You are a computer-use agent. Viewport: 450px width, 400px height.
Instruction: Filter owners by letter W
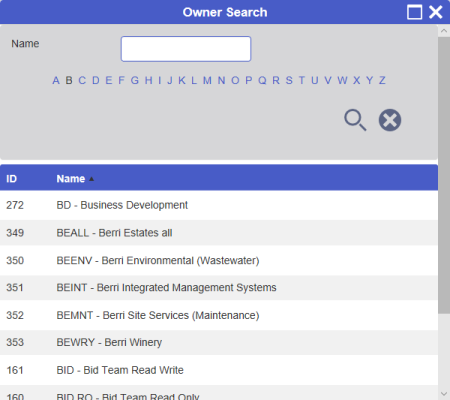tap(342, 80)
